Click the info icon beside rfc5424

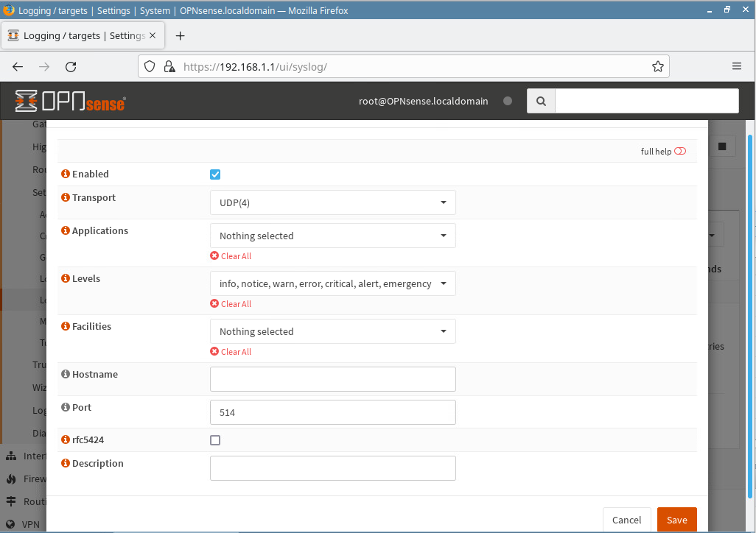click(x=66, y=440)
